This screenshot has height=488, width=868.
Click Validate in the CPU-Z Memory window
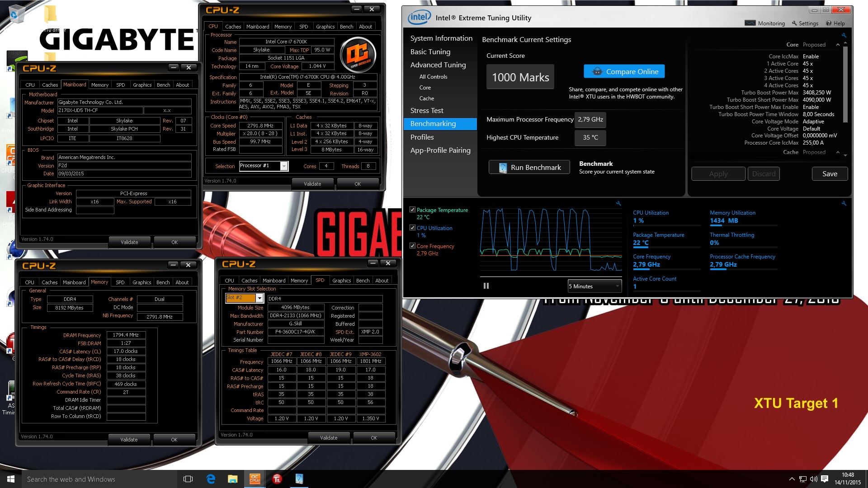point(129,440)
